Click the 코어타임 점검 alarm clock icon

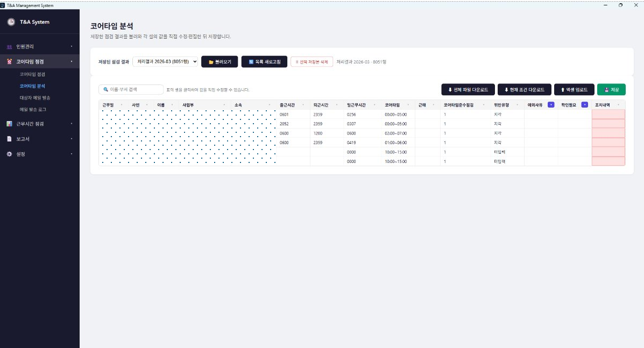10,61
